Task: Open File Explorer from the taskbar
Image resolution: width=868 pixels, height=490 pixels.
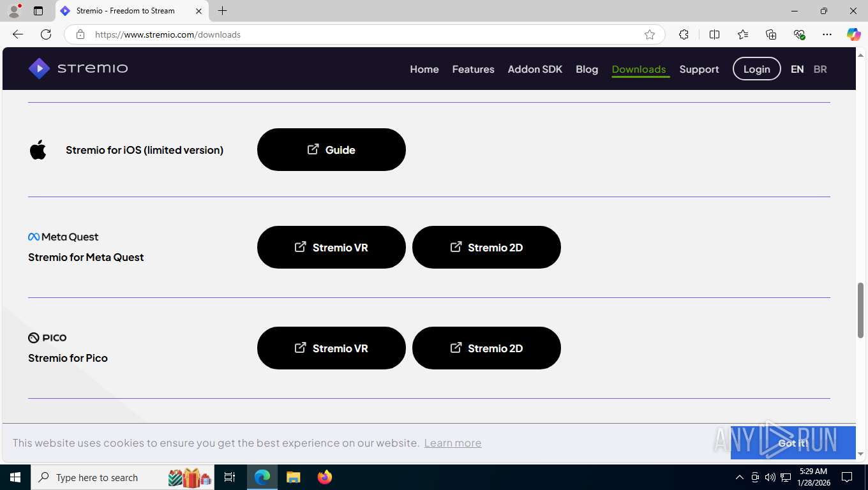Action: coord(293,477)
